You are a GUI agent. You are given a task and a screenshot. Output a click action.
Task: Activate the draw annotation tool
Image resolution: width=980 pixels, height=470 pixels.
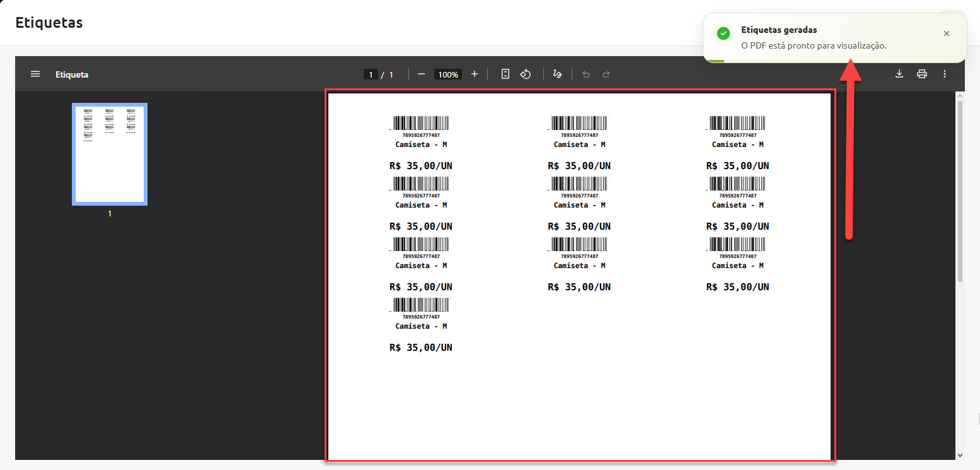tap(557, 74)
